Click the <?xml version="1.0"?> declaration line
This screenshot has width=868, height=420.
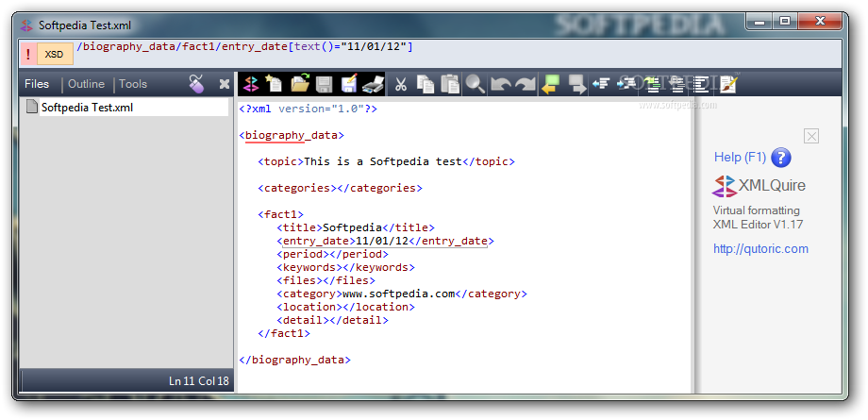click(x=308, y=109)
